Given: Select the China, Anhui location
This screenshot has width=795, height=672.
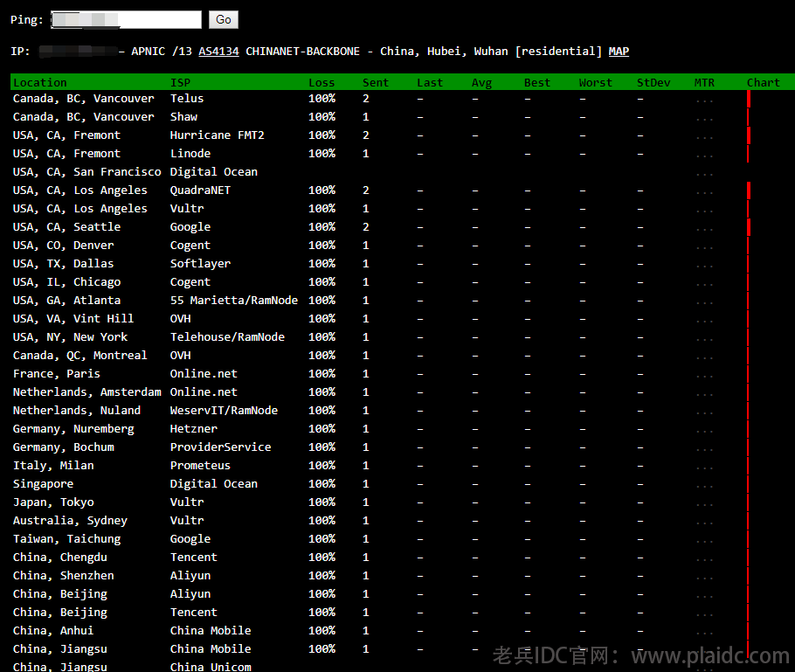Looking at the screenshot, I should (53, 630).
